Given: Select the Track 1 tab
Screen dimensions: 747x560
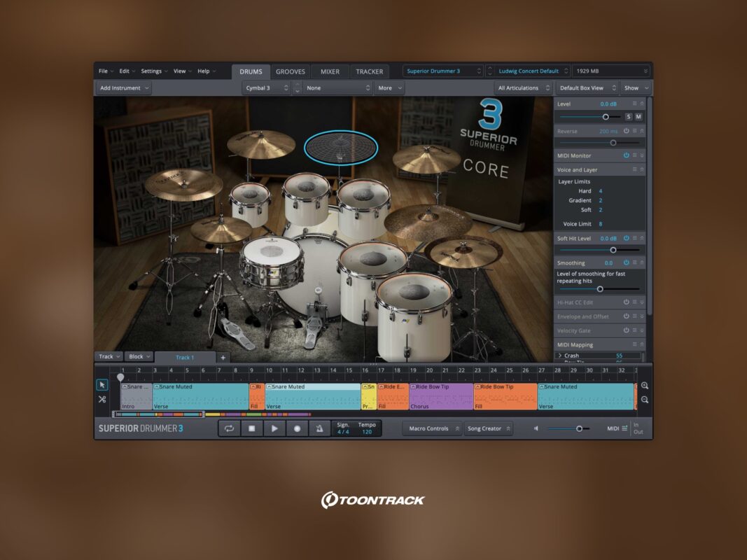Looking at the screenshot, I should (x=185, y=357).
